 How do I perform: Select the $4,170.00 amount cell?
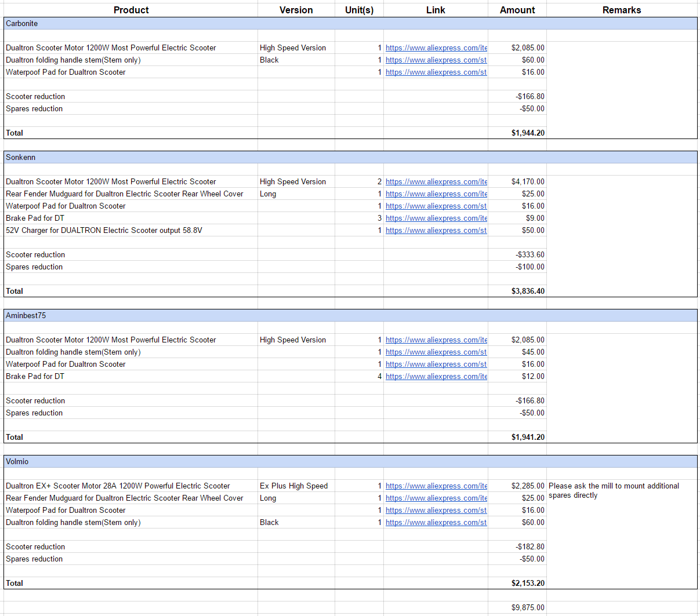517,181
